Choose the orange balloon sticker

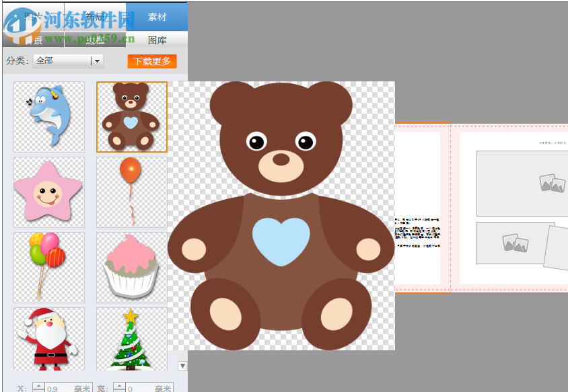pos(131,191)
